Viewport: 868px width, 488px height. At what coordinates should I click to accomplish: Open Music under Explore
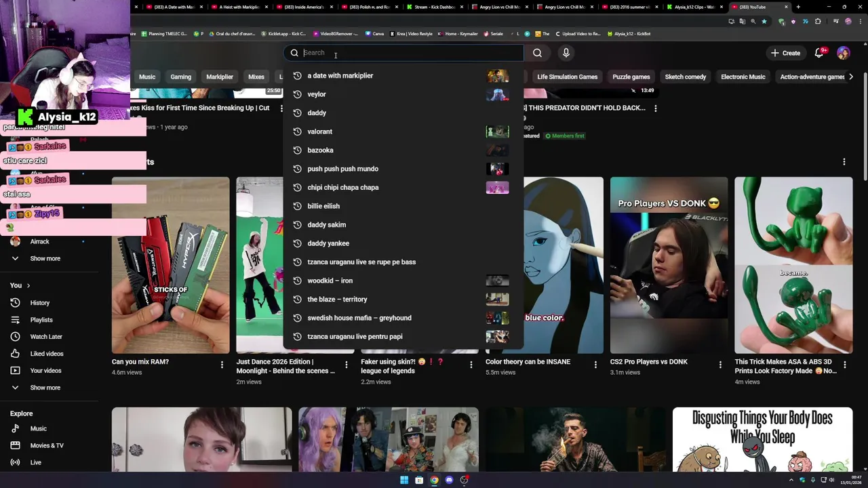[38, 428]
